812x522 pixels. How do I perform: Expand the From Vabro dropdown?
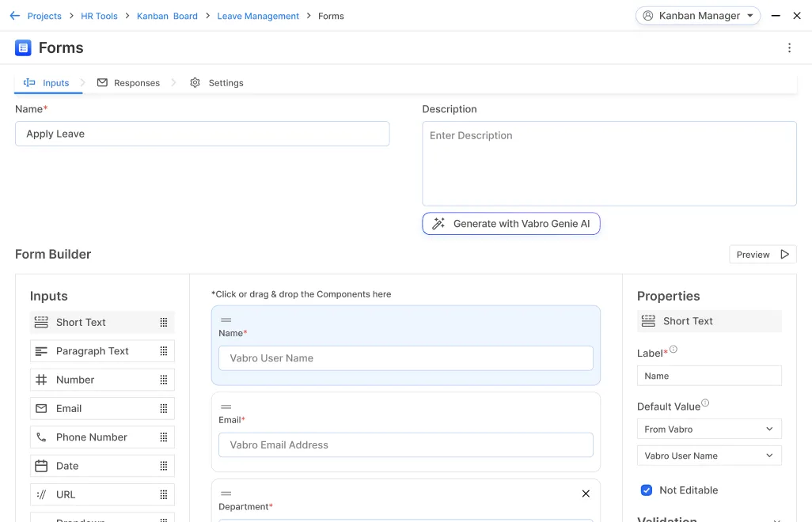tap(708, 429)
